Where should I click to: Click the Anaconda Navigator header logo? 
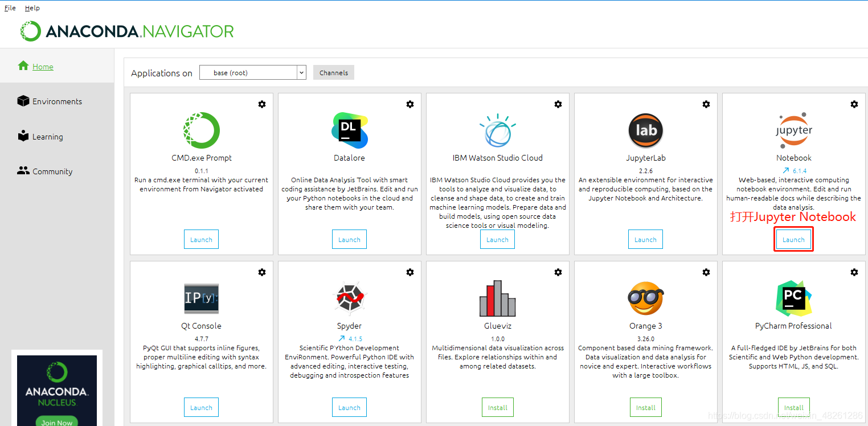coord(127,31)
